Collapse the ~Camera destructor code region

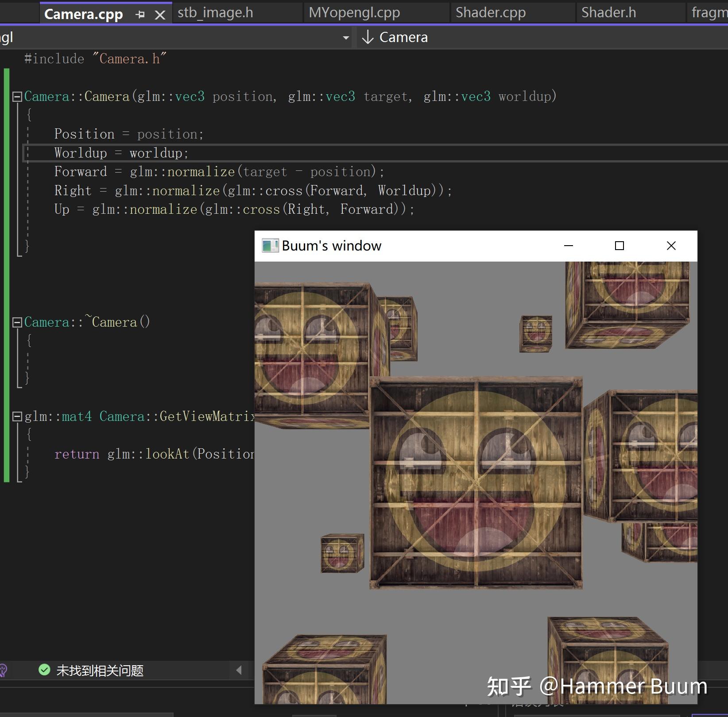[17, 322]
